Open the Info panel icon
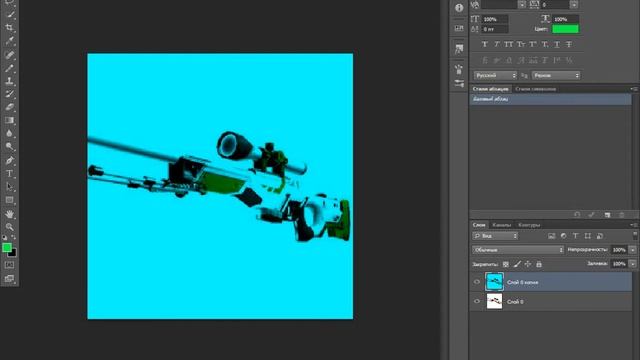The width and height of the screenshot is (640, 360). (459, 8)
